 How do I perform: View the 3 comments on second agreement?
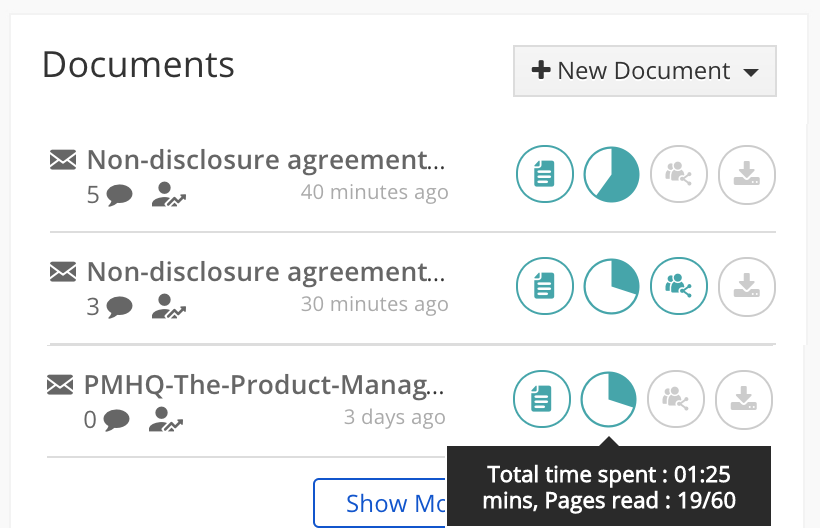(110, 306)
